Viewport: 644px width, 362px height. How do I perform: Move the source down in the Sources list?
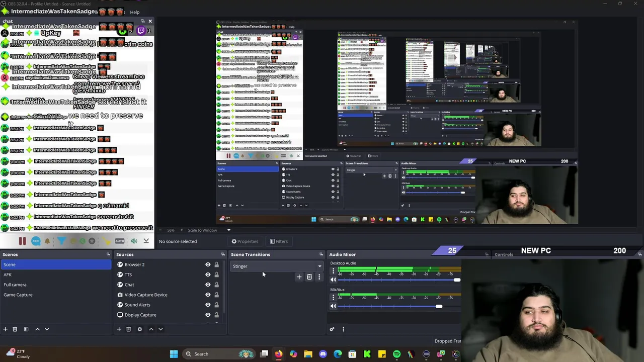pos(160,329)
